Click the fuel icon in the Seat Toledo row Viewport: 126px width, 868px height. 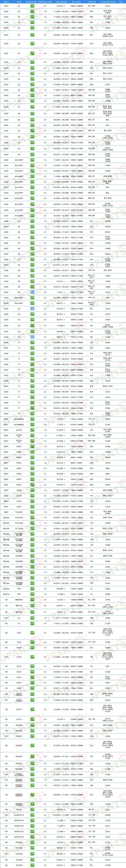(x=32, y=512)
